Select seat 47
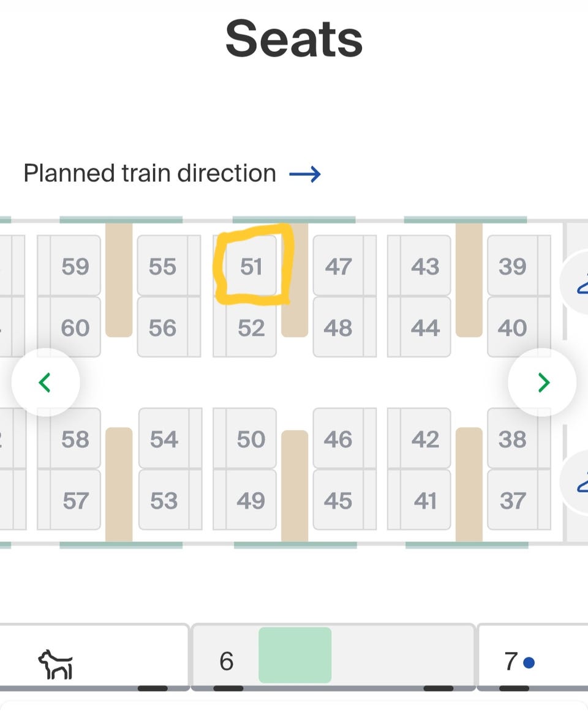The image size is (588, 723). pyautogui.click(x=338, y=266)
